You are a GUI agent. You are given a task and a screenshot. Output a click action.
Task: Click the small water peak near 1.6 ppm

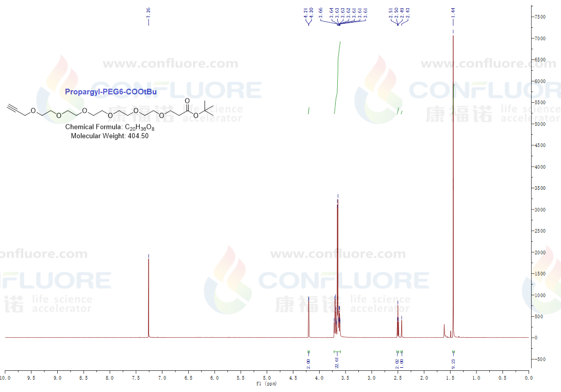[444, 330]
